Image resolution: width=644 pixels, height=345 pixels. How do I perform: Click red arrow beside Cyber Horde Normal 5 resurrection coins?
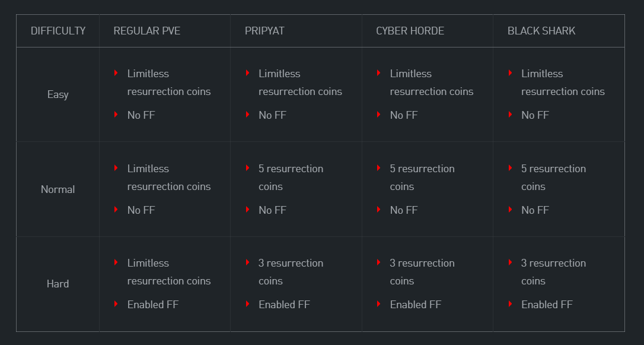click(x=379, y=168)
